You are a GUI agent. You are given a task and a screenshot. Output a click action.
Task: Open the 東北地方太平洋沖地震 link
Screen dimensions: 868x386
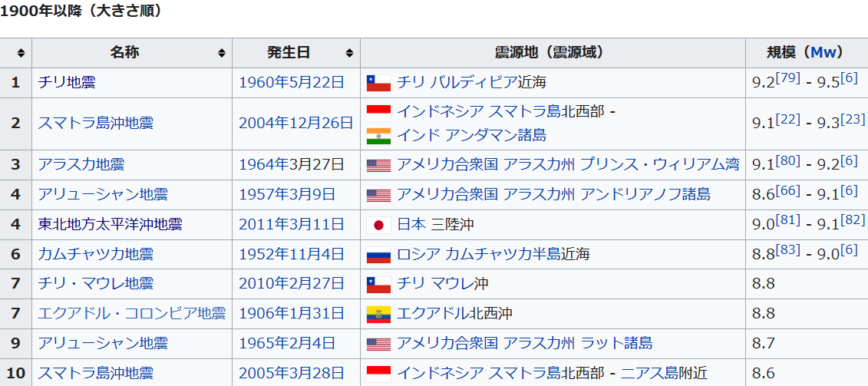click(x=110, y=225)
